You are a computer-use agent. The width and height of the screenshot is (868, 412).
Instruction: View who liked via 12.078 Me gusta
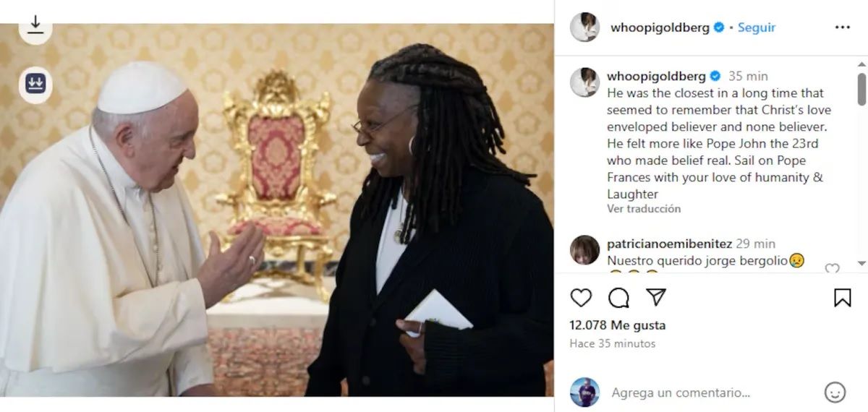[617, 325]
